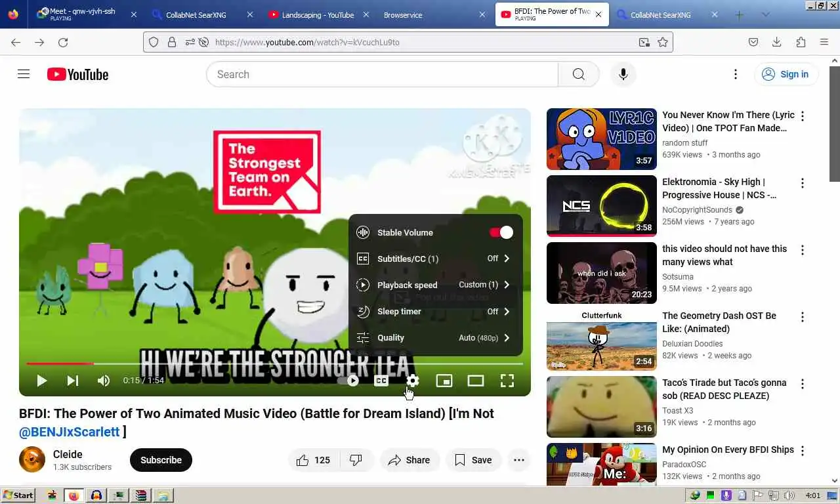Click the tracking protection shield icon
840x504 pixels.
[x=154, y=42]
